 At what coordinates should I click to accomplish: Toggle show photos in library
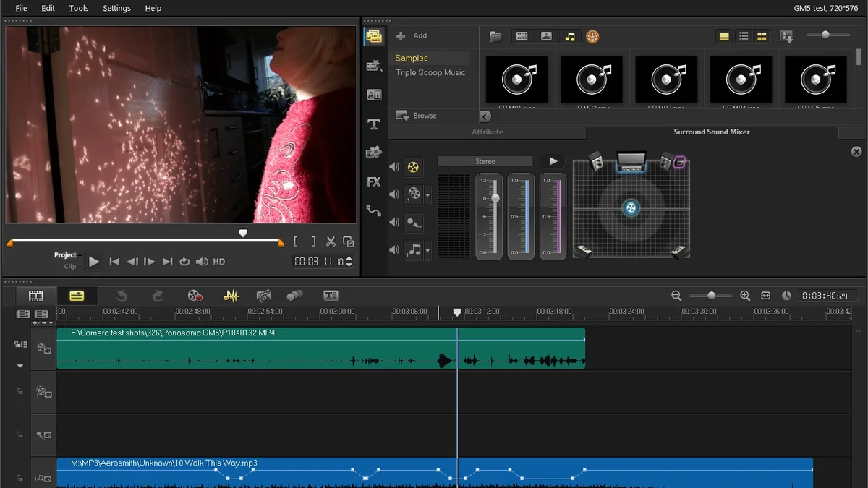546,36
